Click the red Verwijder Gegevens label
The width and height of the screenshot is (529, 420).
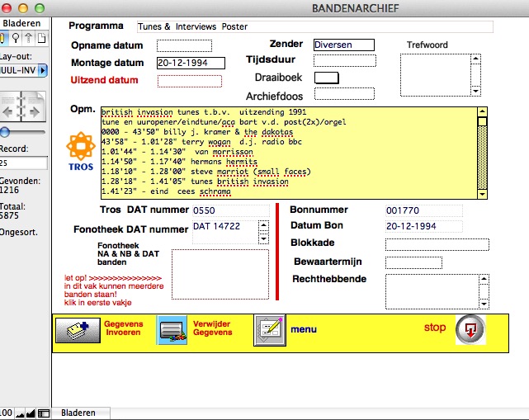(211, 328)
